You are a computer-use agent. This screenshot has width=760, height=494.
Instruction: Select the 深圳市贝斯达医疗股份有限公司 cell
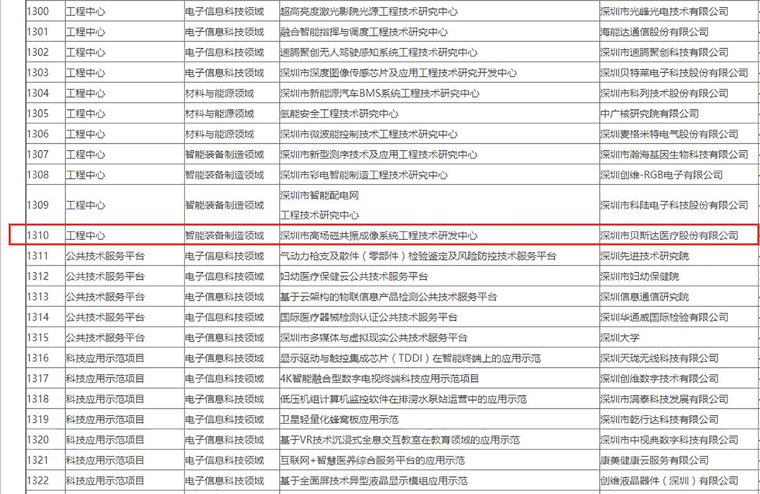click(x=667, y=236)
